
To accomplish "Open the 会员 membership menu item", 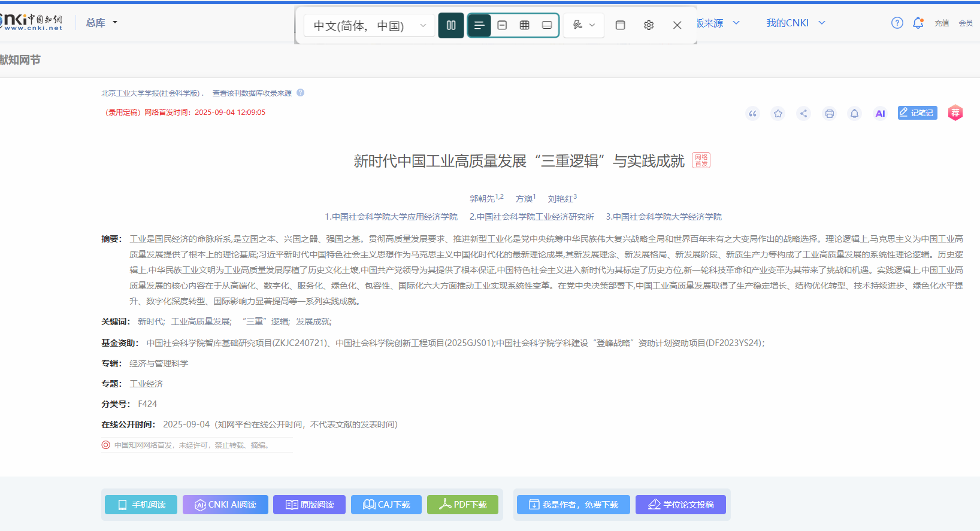I will click(x=966, y=23).
